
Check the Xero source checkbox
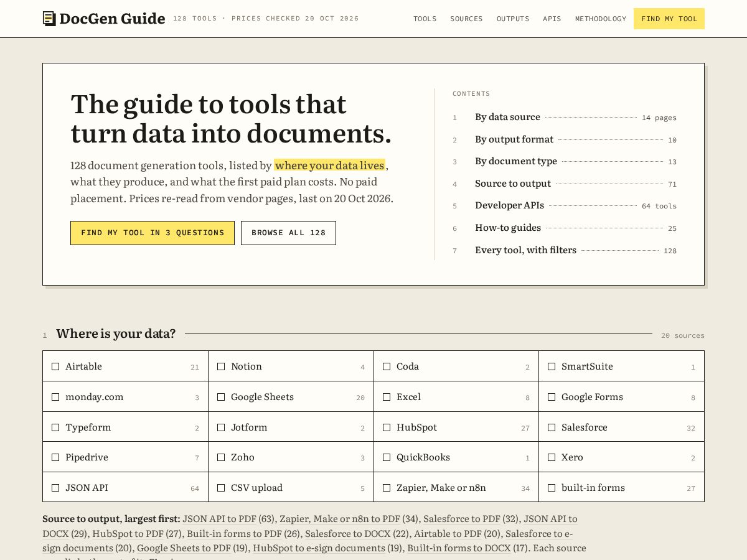tap(552, 457)
